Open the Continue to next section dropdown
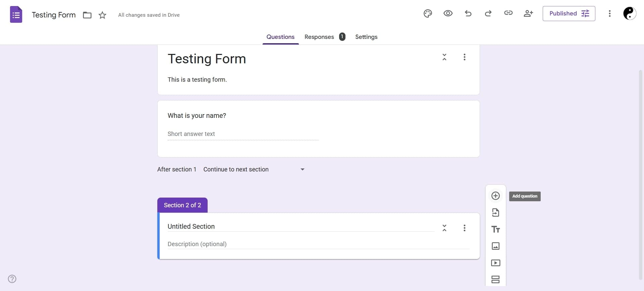Screen dimensions: 644x291 tap(254, 169)
